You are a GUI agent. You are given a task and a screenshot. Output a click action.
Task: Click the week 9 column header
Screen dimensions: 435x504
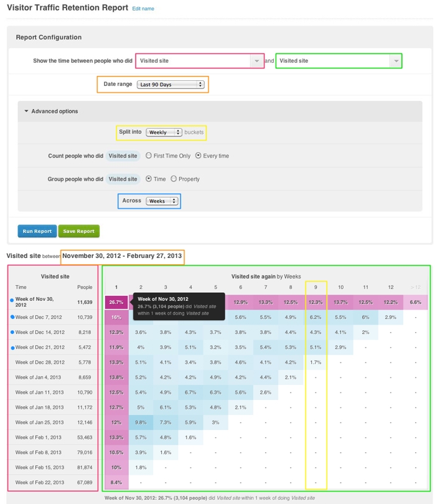click(x=316, y=287)
